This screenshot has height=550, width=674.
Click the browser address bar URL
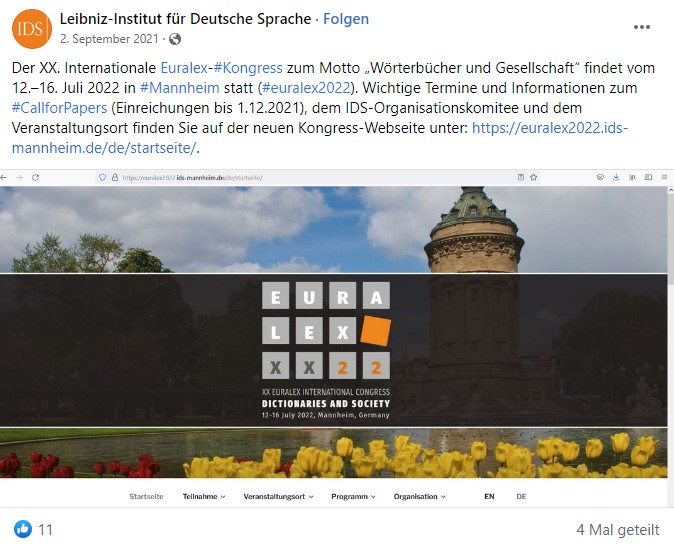[x=193, y=177]
